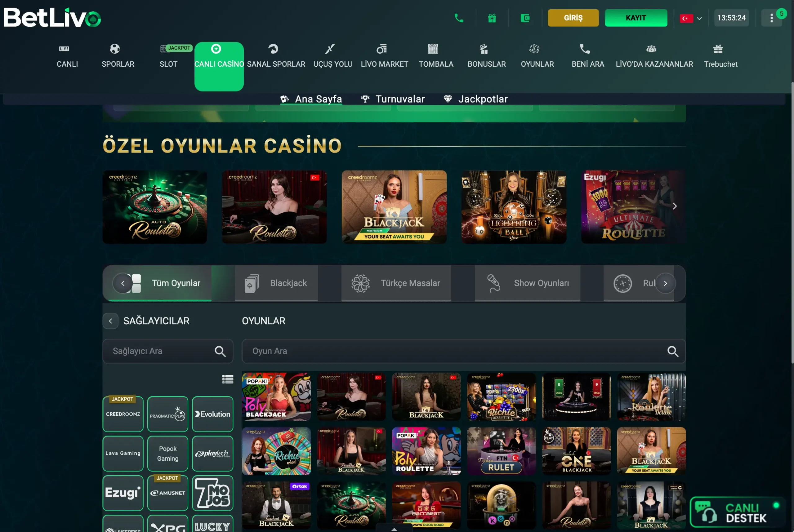The image size is (794, 532).
Task: Open CANLI DESTEK live support chat
Action: 737,512
